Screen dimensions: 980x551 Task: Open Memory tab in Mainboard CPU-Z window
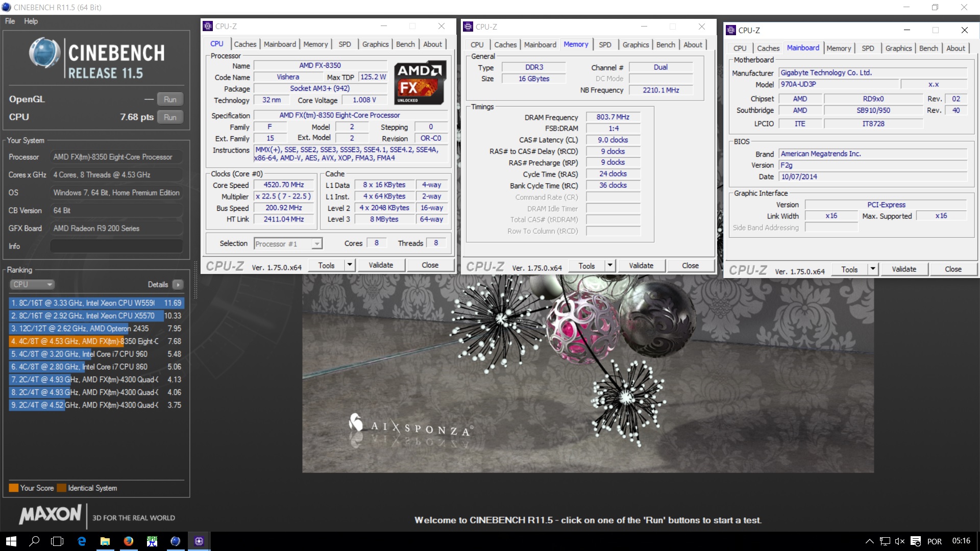(x=839, y=48)
